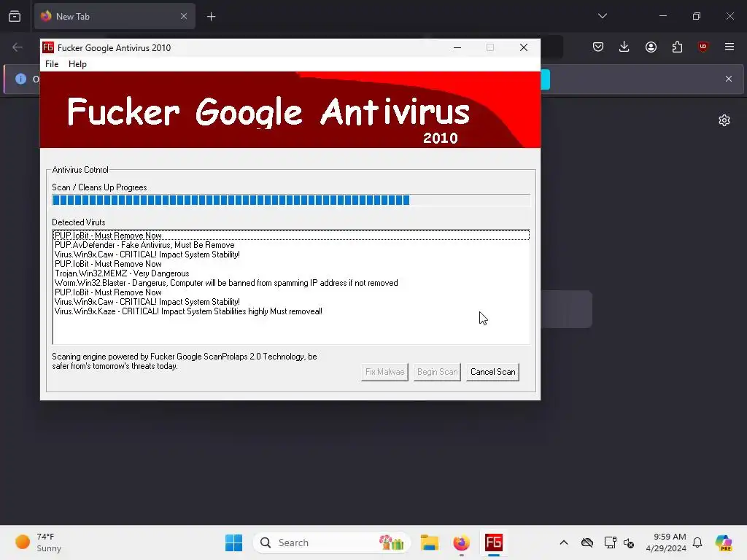747x560 pixels.
Task: Click the Firefox New Tab tab
Action: 115,16
